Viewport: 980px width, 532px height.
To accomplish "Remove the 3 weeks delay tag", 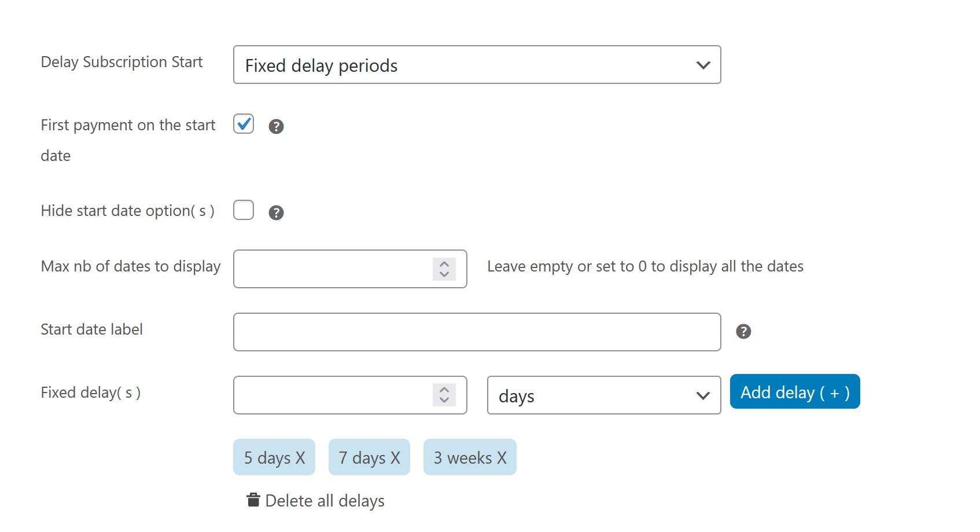I will (x=502, y=458).
